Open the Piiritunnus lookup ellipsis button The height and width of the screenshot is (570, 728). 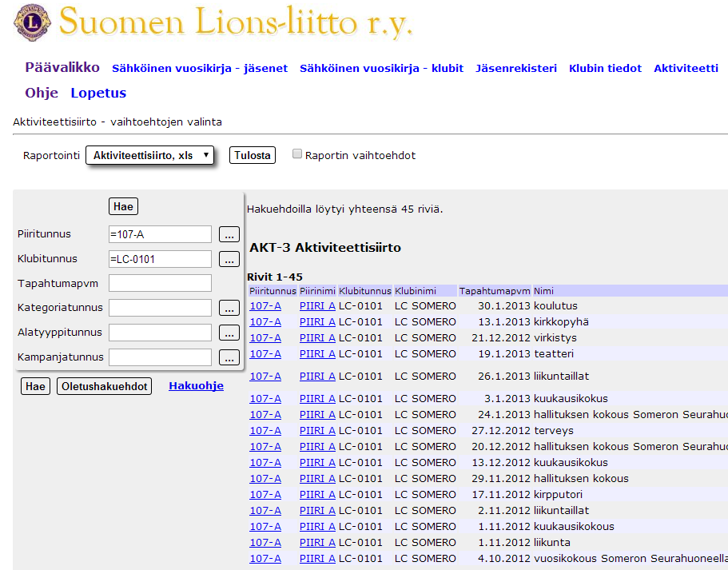[x=229, y=234]
